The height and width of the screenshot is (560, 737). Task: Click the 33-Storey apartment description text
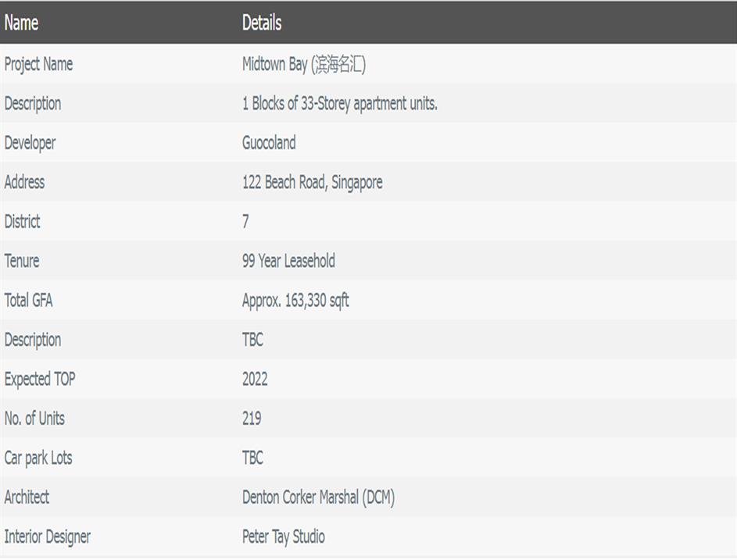[339, 104]
